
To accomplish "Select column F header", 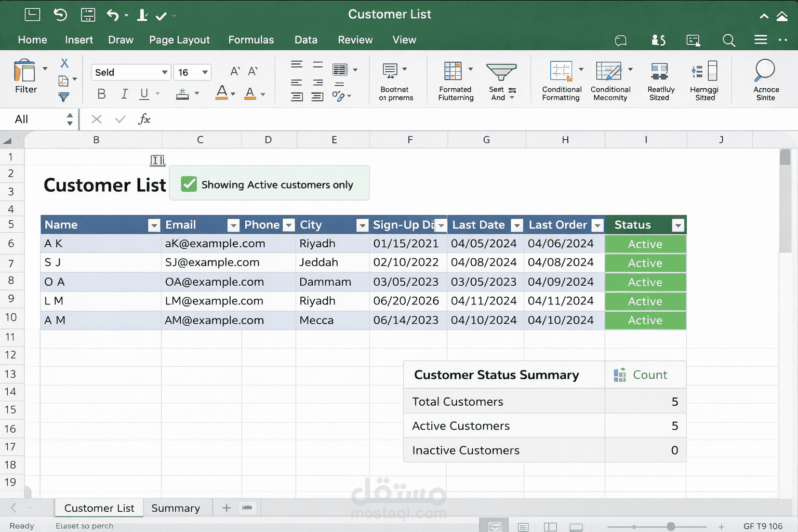I will tap(409, 140).
